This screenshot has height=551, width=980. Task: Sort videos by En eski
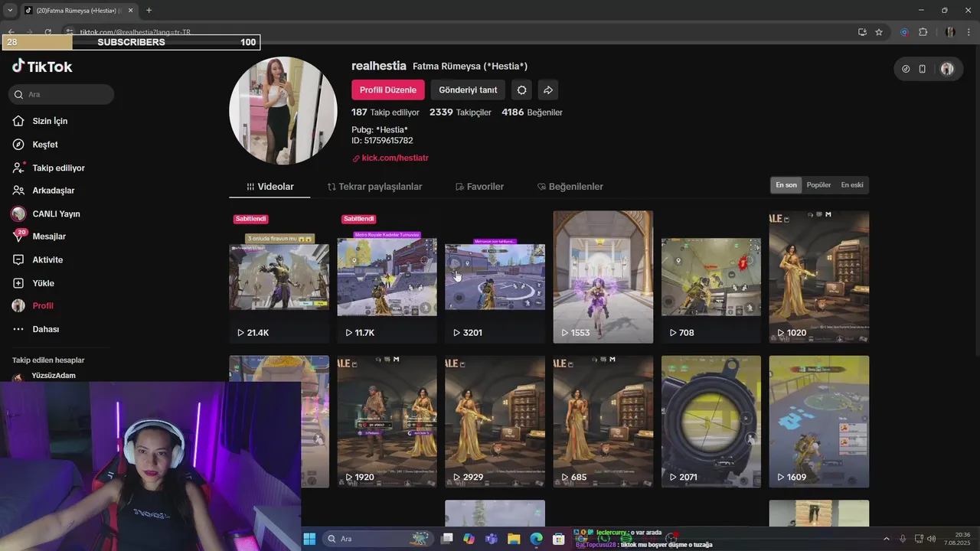pyautogui.click(x=852, y=185)
